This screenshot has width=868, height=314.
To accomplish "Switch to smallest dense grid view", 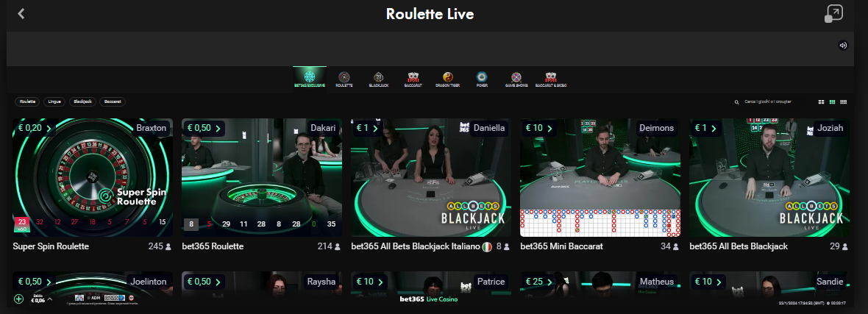I will tap(844, 102).
